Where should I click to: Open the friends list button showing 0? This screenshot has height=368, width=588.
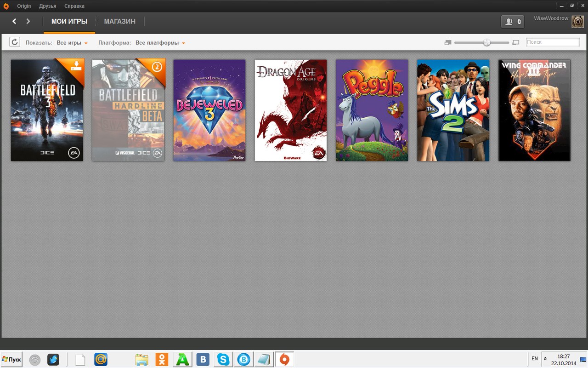(512, 22)
